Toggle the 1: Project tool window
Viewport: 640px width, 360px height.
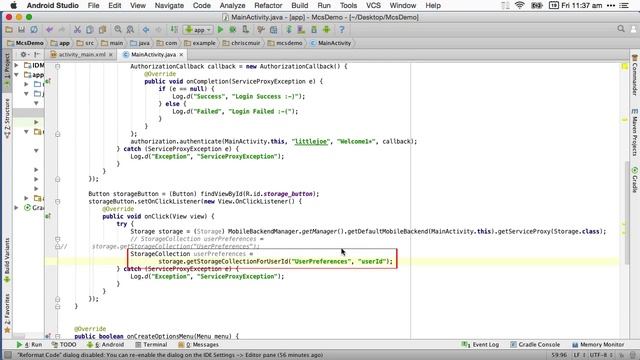[7, 69]
